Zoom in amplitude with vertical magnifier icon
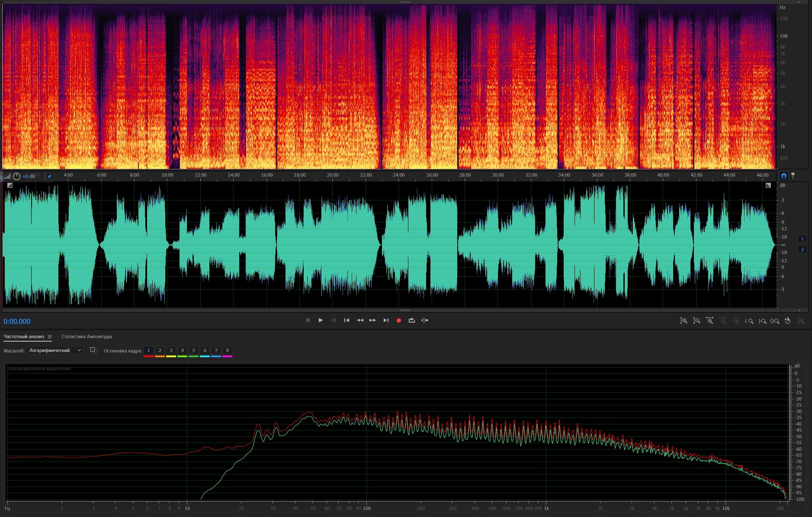 [x=684, y=321]
